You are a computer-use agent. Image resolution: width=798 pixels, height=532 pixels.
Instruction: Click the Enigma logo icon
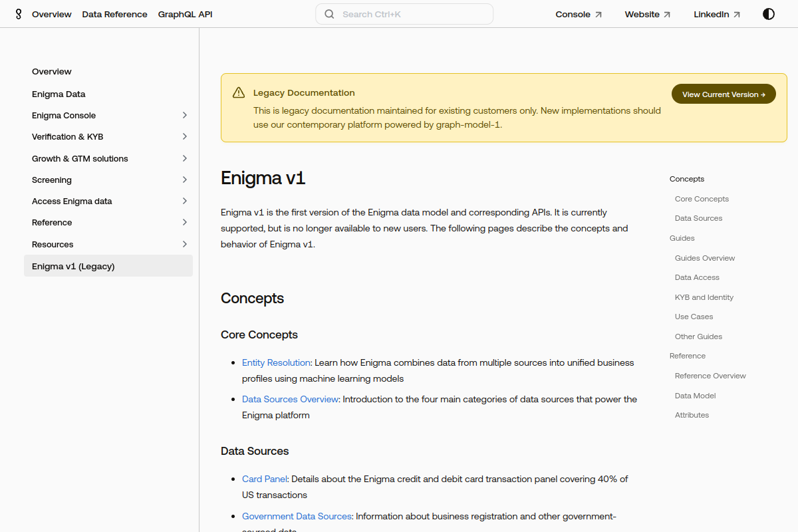click(x=19, y=14)
